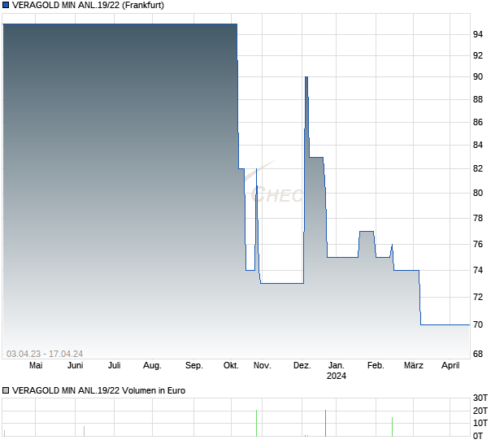
Task: Click the 76 price axis value
Action: tap(478, 244)
